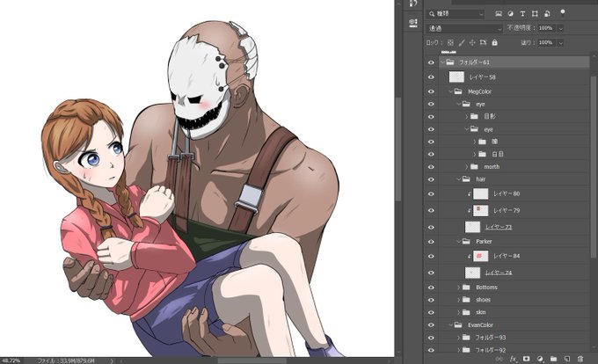
Task: Click the Layers panel vertical scrollbar
Action: tap(594, 167)
